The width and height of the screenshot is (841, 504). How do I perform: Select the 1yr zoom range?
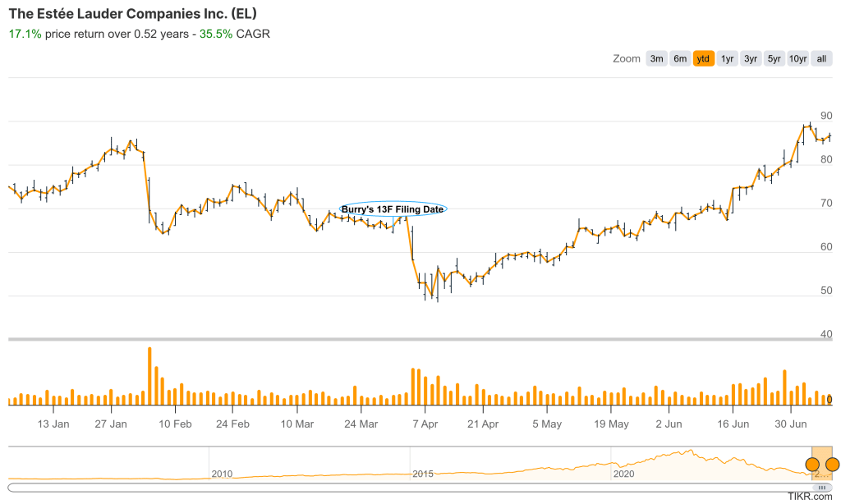727,58
